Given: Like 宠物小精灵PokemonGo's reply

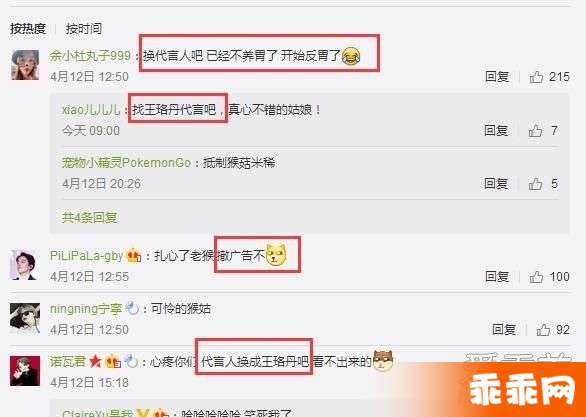Looking at the screenshot, I should coord(535,184).
